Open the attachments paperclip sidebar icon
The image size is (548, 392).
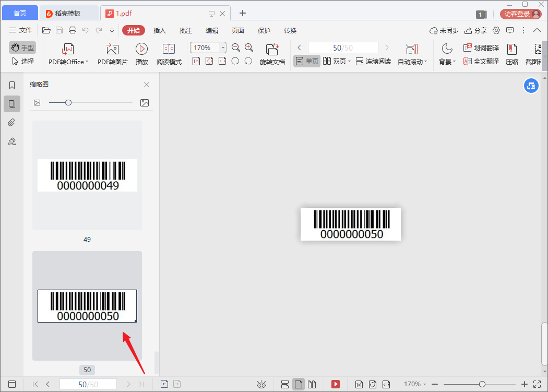(x=11, y=123)
